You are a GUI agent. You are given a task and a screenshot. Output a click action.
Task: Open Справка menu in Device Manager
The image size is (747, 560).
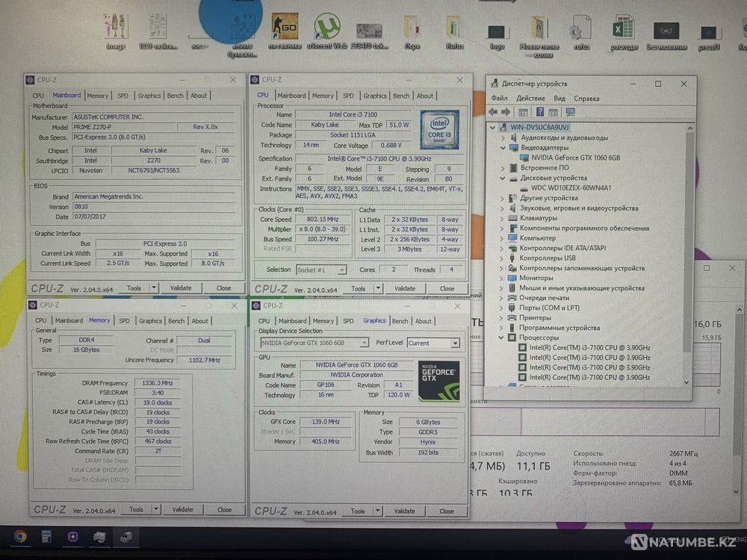point(586,98)
